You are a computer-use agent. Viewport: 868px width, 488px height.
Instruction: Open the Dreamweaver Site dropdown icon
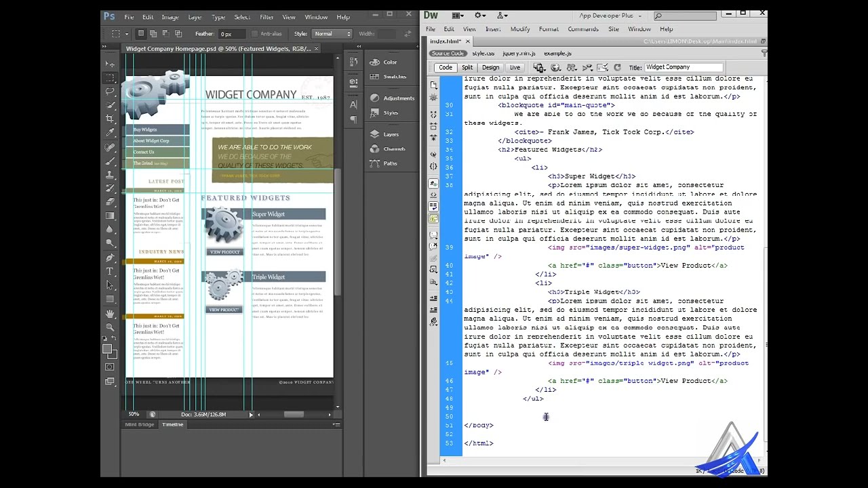click(502, 16)
